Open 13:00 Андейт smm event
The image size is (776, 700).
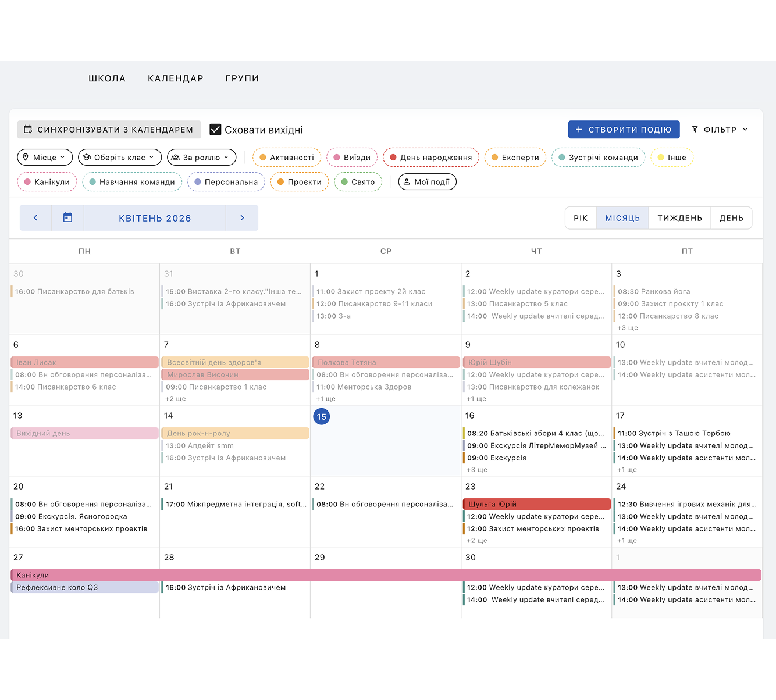(235, 445)
